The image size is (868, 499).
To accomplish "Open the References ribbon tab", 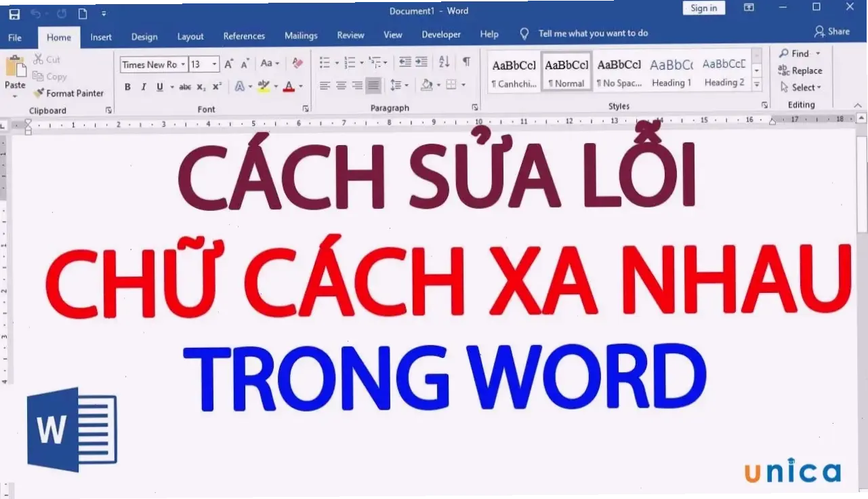I will pyautogui.click(x=244, y=35).
